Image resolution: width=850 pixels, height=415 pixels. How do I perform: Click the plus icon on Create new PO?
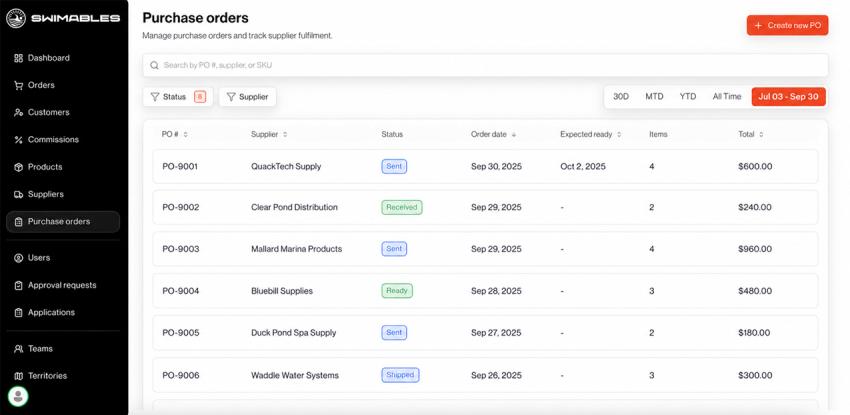tap(758, 25)
